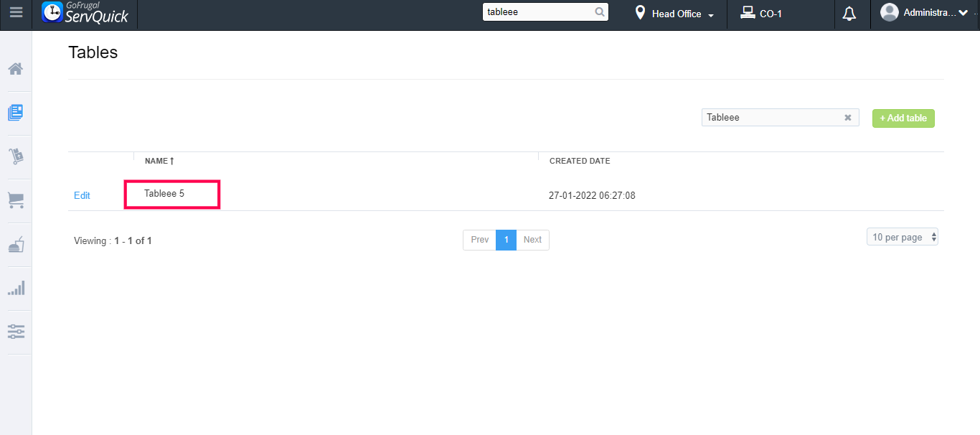Image resolution: width=980 pixels, height=435 pixels.
Task: Select the CO-1 counter label
Action: point(771,14)
